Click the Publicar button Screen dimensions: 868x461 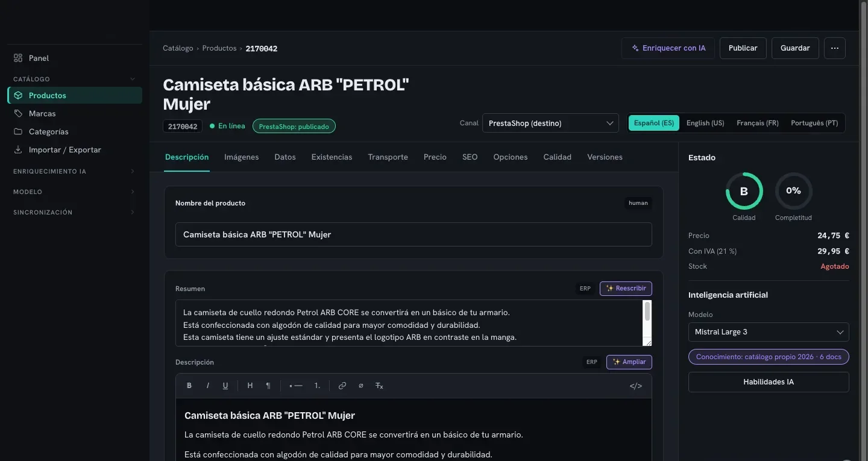tap(743, 48)
